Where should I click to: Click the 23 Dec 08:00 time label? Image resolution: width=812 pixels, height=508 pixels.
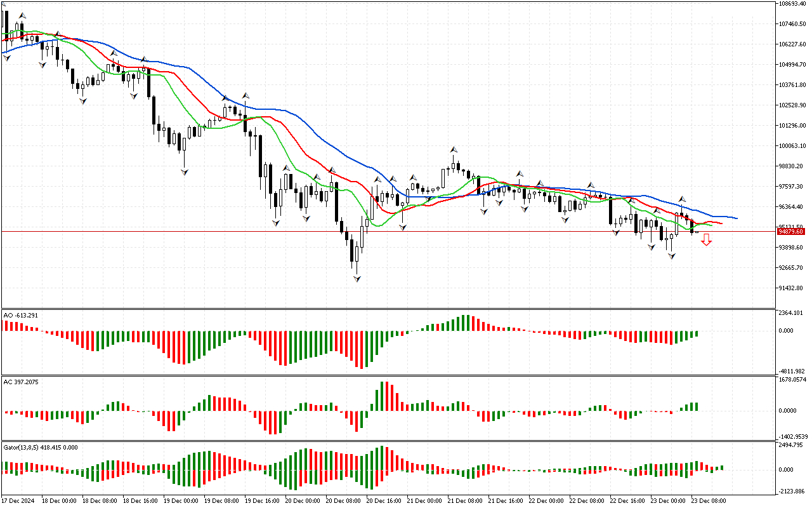pos(708,501)
